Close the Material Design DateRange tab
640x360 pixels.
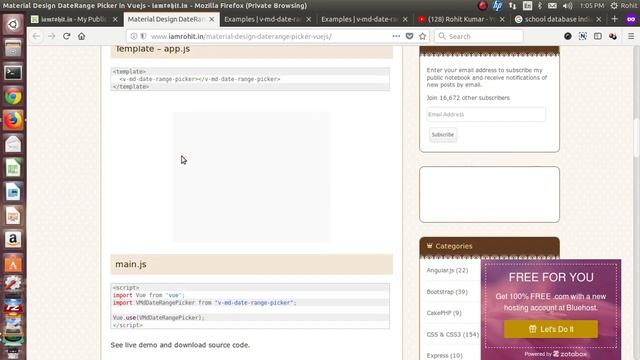[212, 19]
